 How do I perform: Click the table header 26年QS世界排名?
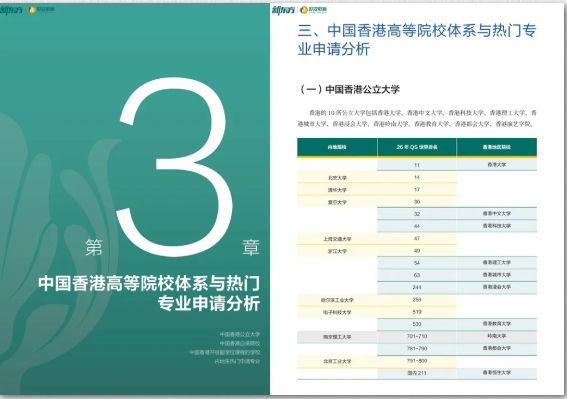[417, 147]
